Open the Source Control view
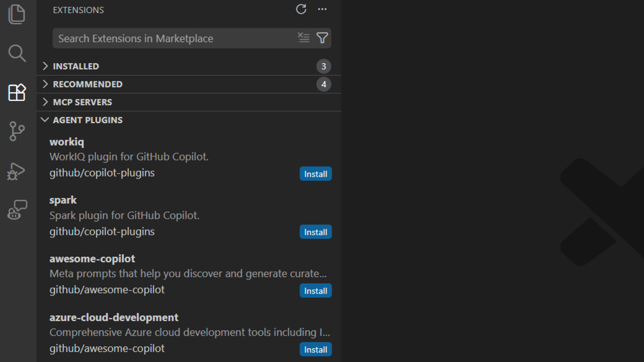 point(17,131)
